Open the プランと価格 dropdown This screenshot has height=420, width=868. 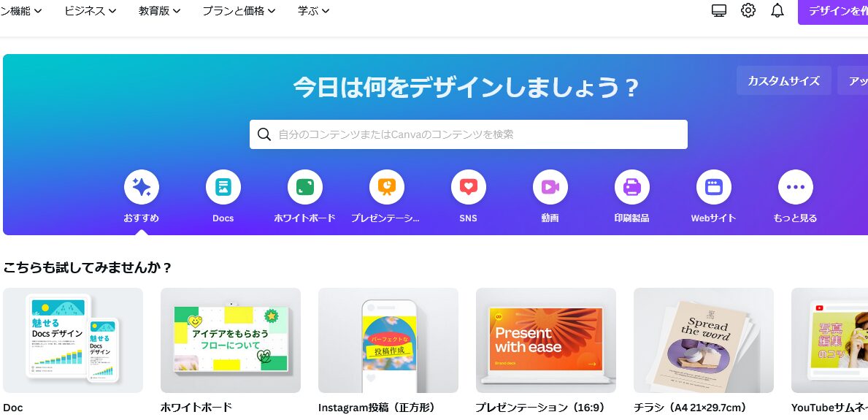(239, 10)
